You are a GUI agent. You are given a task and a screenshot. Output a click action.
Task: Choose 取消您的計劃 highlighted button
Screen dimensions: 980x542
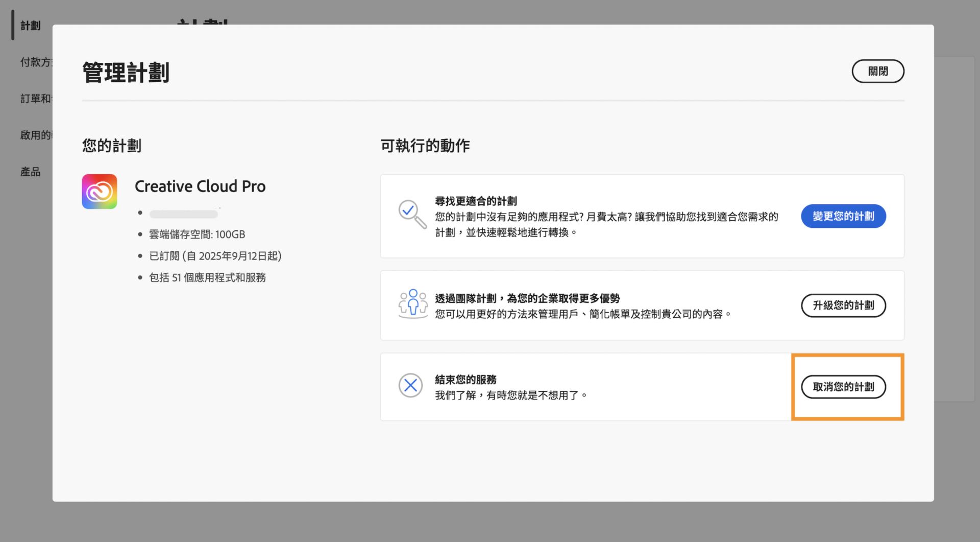[843, 387]
